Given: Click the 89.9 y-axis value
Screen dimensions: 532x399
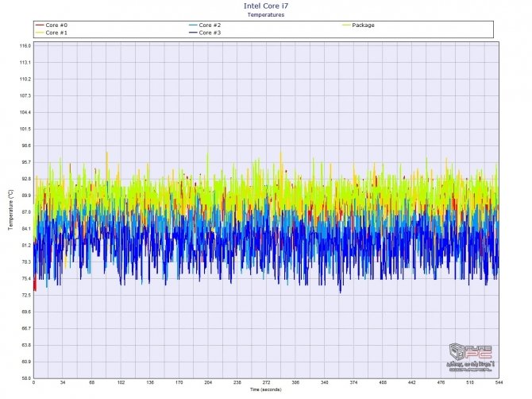Looking at the screenshot, I should (26, 196).
